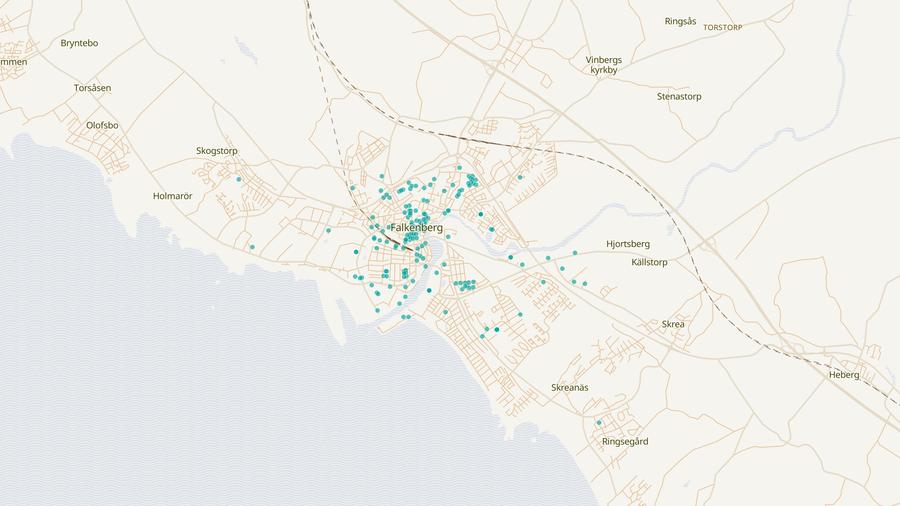Select the Ringsegård place label
This screenshot has height=506, width=900.
tap(625, 441)
